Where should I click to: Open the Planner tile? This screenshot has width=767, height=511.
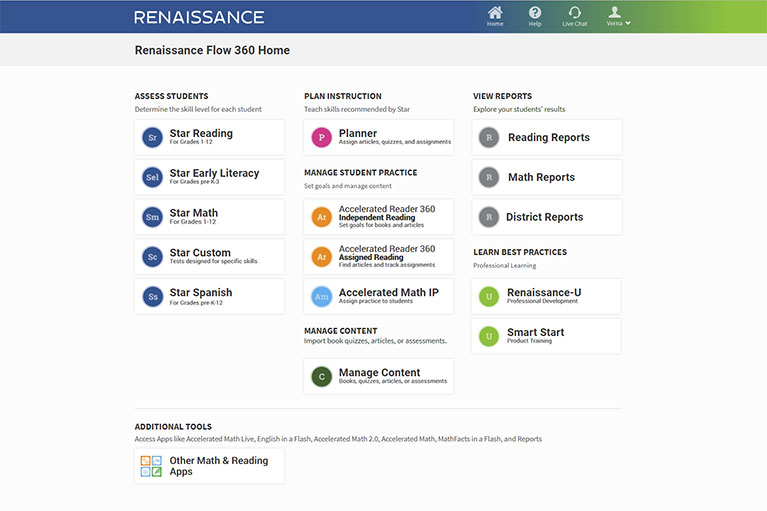tap(379, 137)
